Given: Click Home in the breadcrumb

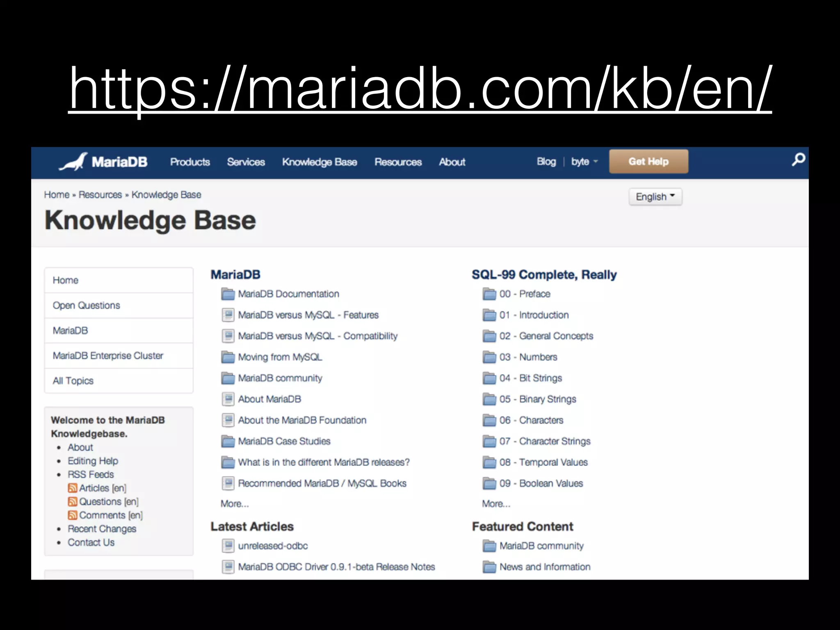Looking at the screenshot, I should coord(57,195).
